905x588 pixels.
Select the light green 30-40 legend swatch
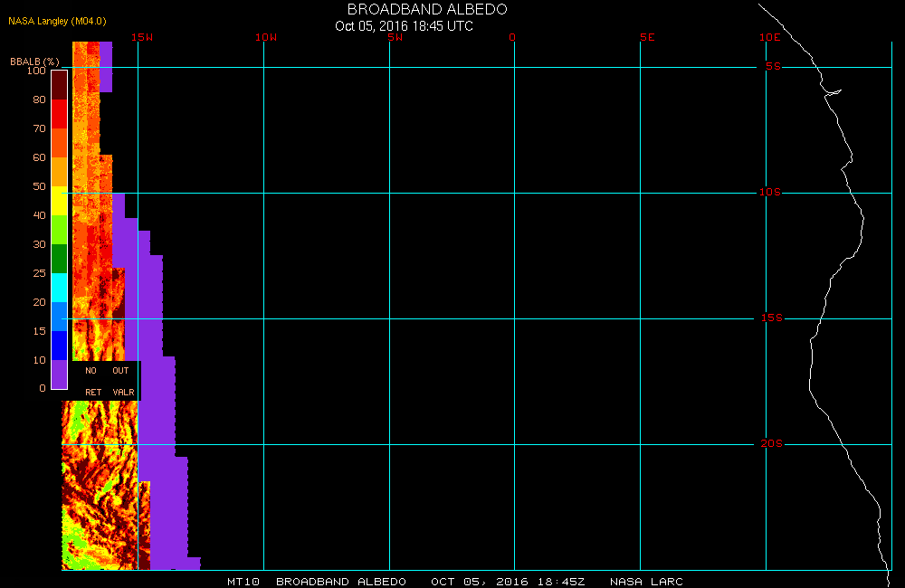[60, 230]
